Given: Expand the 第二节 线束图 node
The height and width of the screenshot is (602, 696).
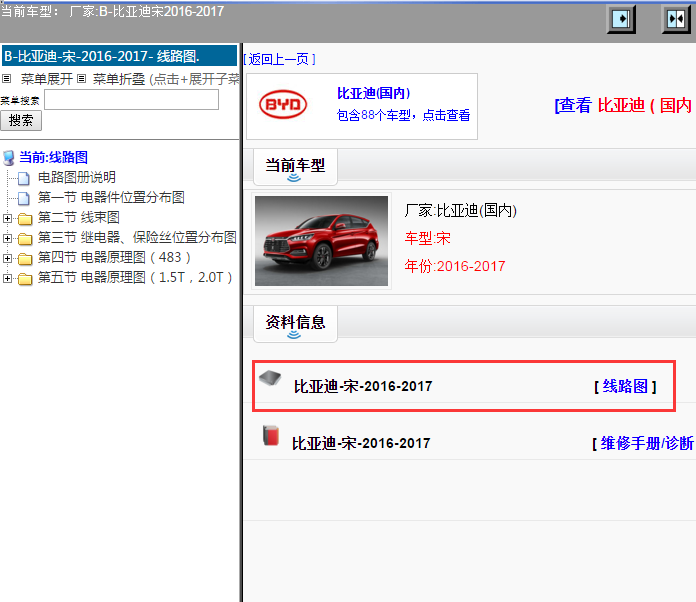Looking at the screenshot, I should [7, 218].
